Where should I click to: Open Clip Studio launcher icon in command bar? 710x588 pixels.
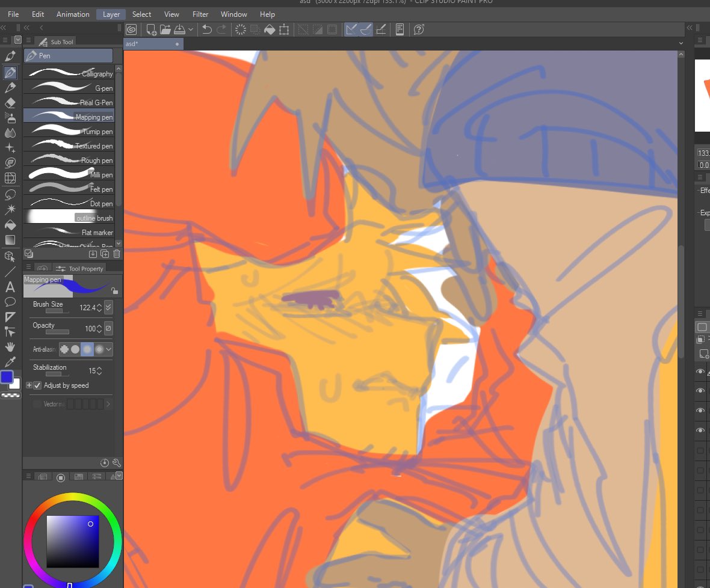131,30
